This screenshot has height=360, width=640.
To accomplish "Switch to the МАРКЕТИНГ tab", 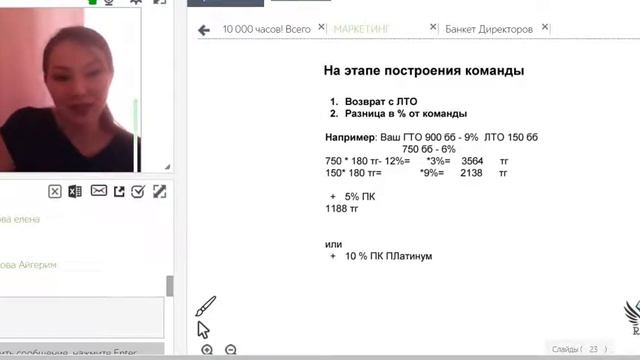I will click(x=361, y=29).
